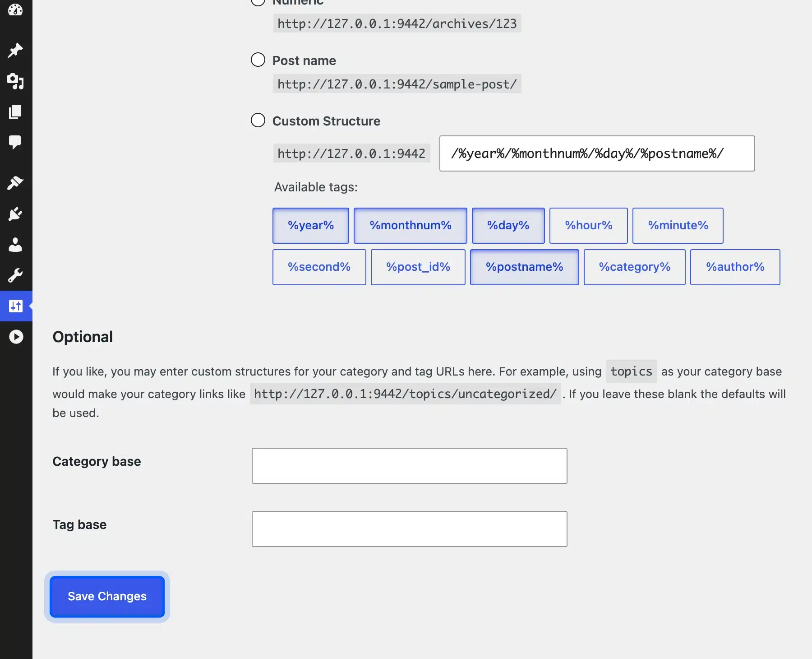Click the 'Category base' field label
This screenshot has height=659, width=812.
(97, 461)
